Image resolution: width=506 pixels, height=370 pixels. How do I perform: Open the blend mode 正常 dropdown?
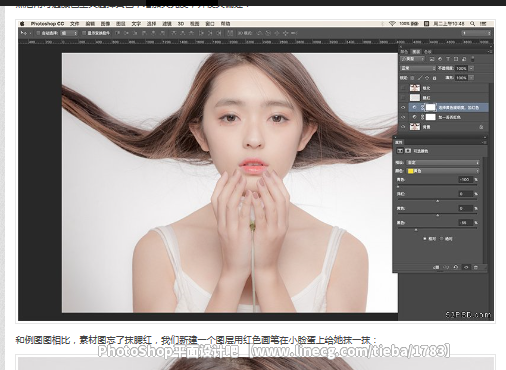point(418,68)
